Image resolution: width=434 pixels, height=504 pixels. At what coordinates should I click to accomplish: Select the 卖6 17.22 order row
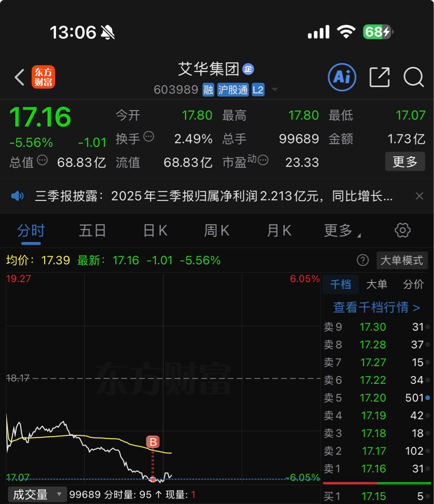tap(377, 380)
